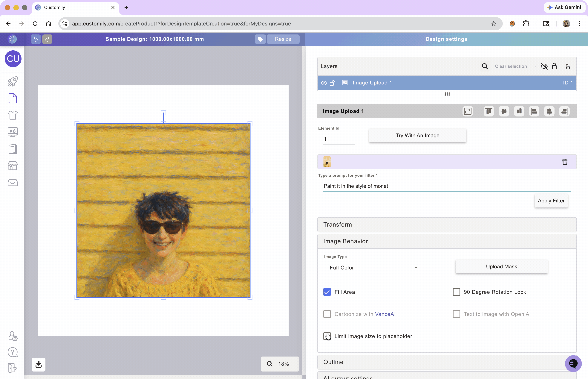The height and width of the screenshot is (379, 588).
Task: Select the Image Upload 1 layer row
Action: click(x=447, y=83)
